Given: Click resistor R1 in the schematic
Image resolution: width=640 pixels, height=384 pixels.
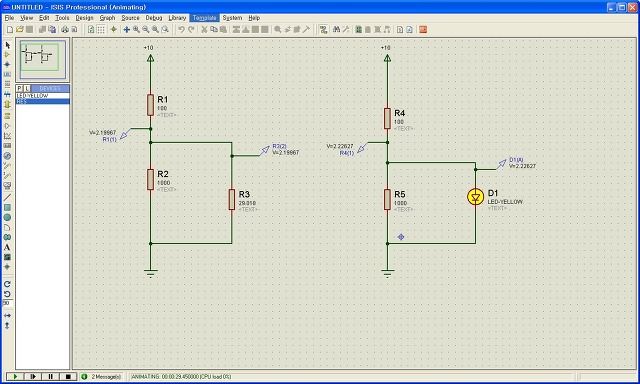Looking at the screenshot, I should click(x=150, y=105).
